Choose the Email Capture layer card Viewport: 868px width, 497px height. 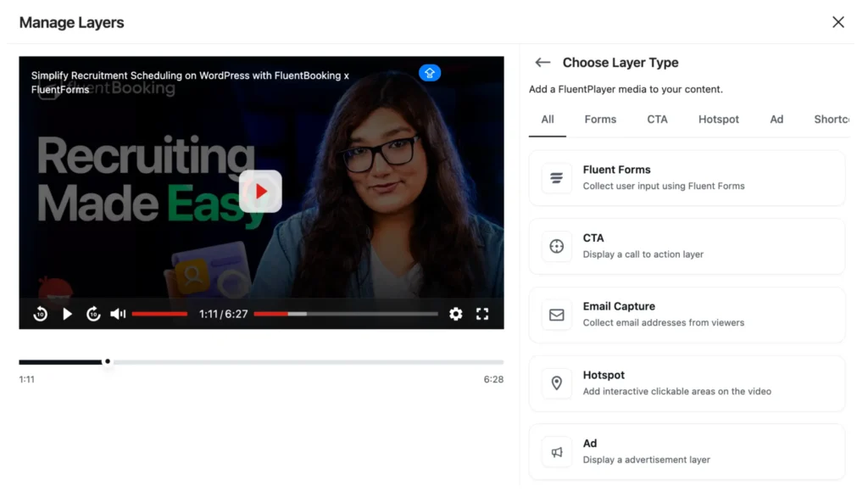coord(687,315)
